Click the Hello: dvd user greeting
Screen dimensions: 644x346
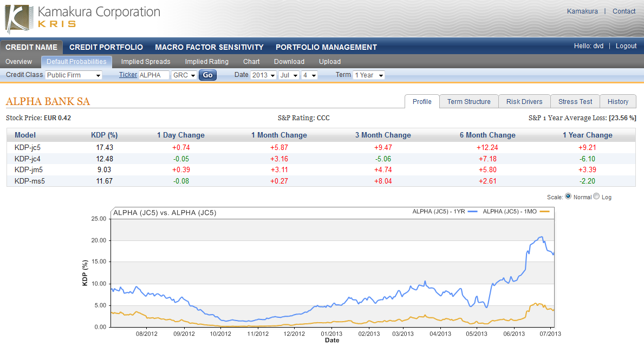click(x=589, y=46)
